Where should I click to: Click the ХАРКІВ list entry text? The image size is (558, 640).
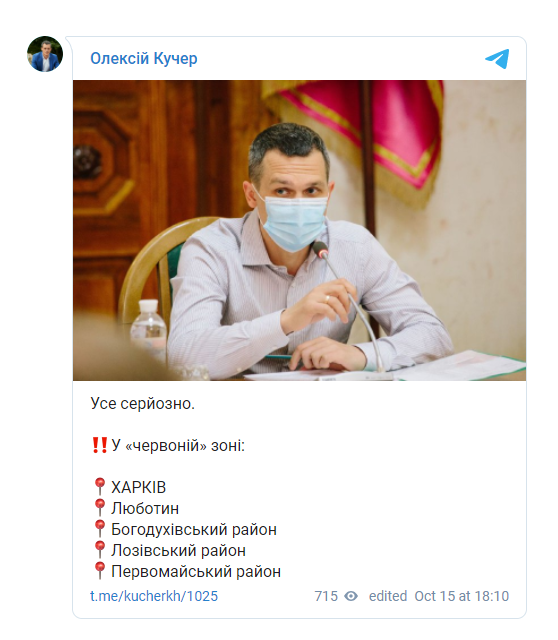tap(138, 487)
